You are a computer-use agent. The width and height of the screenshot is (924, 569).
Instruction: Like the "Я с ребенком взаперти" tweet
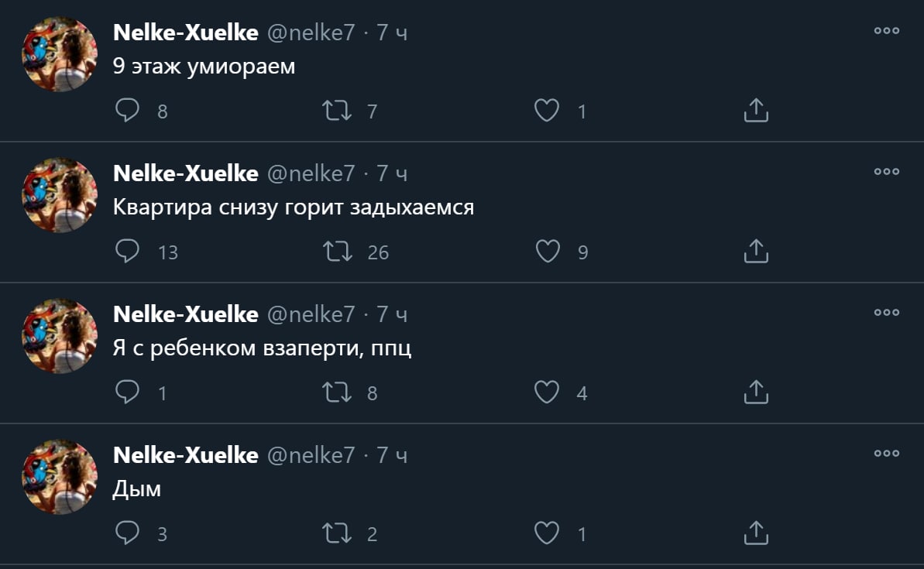[547, 392]
